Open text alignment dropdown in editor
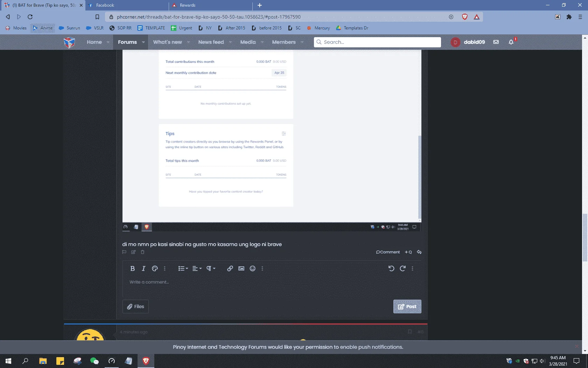 point(197,268)
